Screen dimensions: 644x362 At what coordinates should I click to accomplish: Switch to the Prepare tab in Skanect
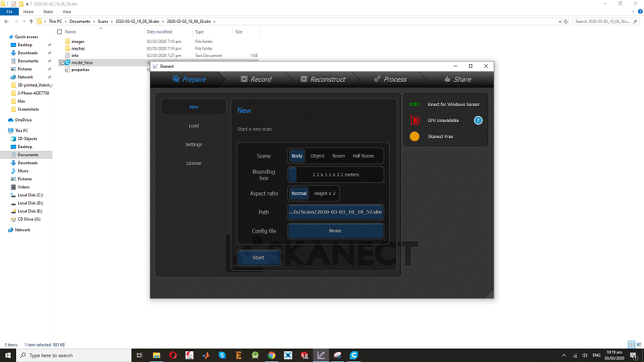(x=189, y=79)
